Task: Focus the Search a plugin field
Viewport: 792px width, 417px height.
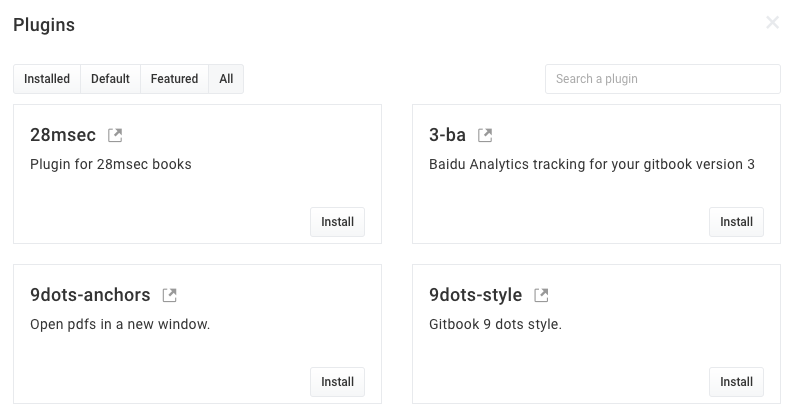Action: tap(663, 79)
